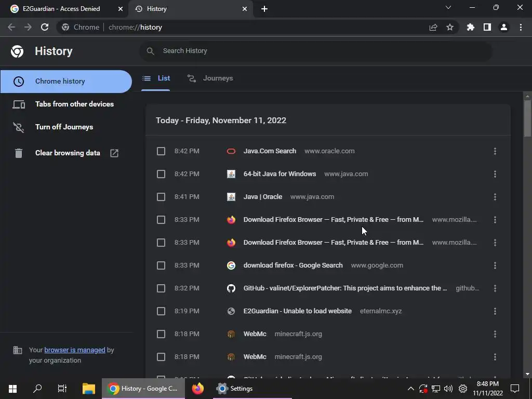The height and width of the screenshot is (399, 532).
Task: Click the taskbar clock showing 8:48 PM
Action: [x=488, y=389]
